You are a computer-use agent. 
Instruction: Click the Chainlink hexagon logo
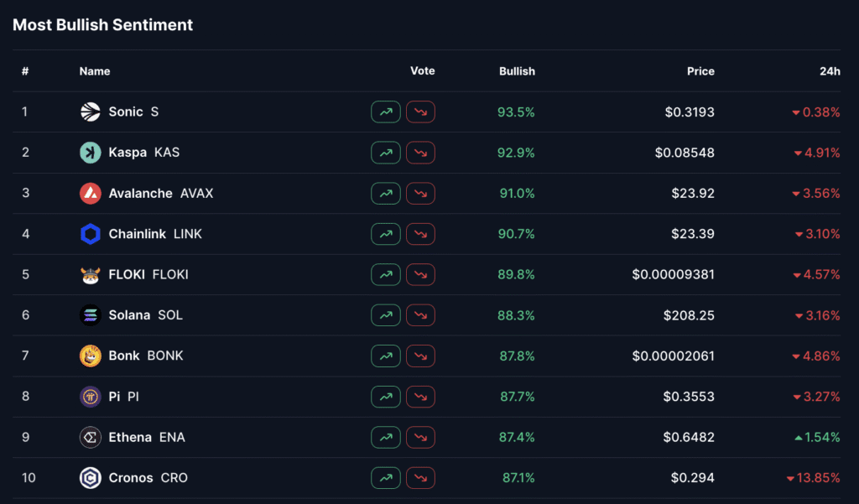point(92,234)
